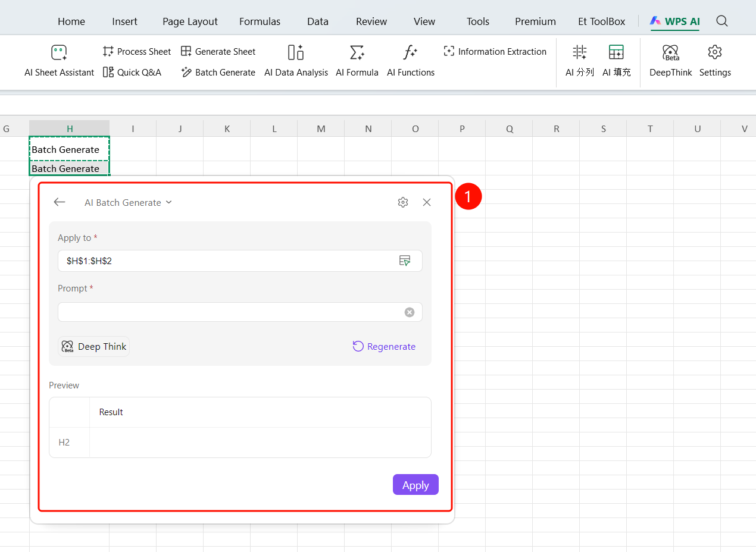The height and width of the screenshot is (552, 756).
Task: Go back using the panel arrow
Action: 60,202
